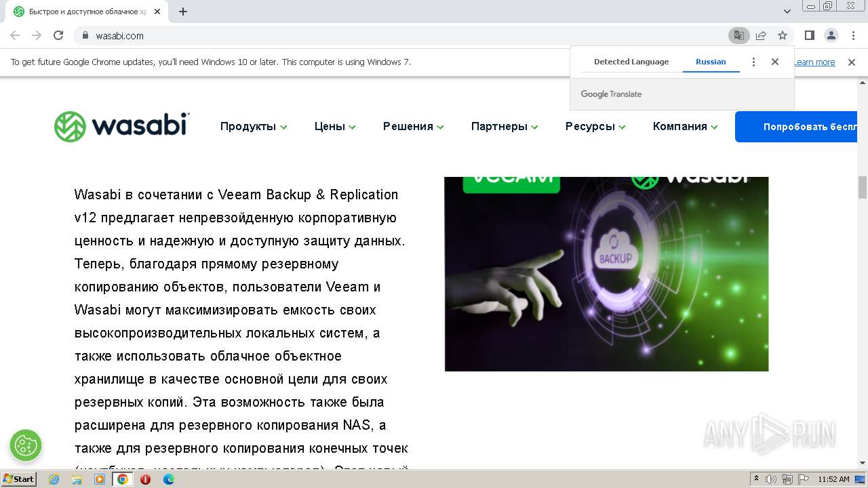The image size is (868, 488).
Task: Go back to the previous page
Action: tap(15, 35)
